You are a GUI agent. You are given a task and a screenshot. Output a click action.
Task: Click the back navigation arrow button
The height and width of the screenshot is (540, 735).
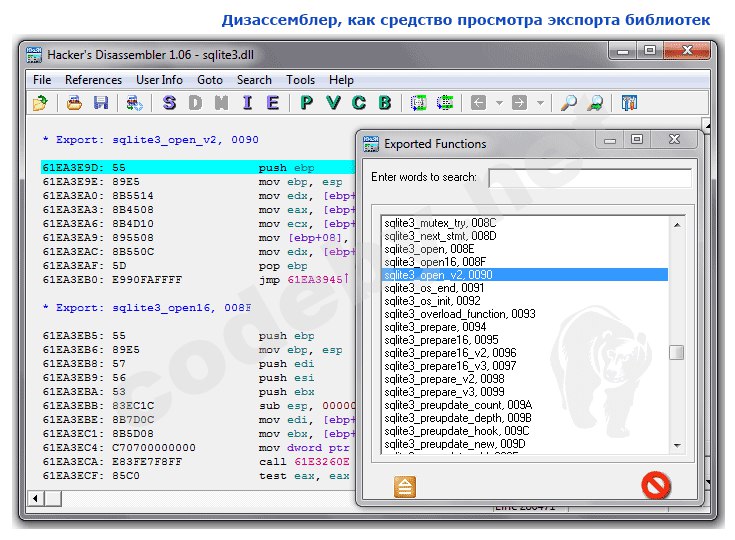pos(479,103)
